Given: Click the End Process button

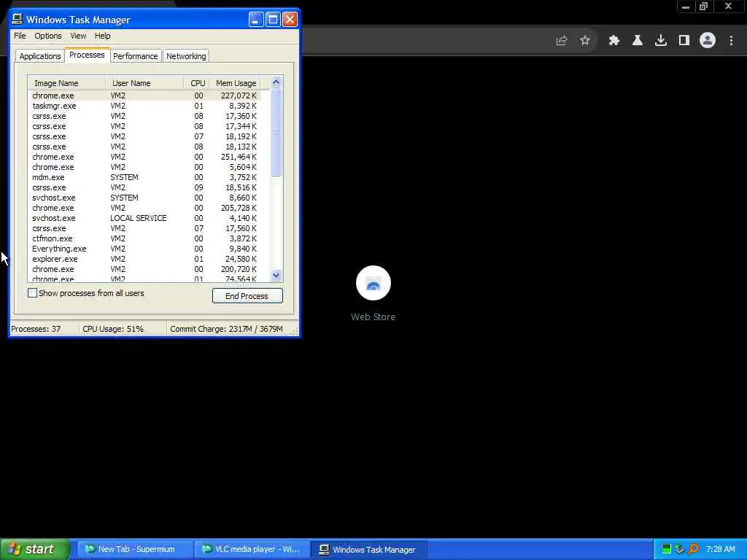Looking at the screenshot, I should point(247,296).
